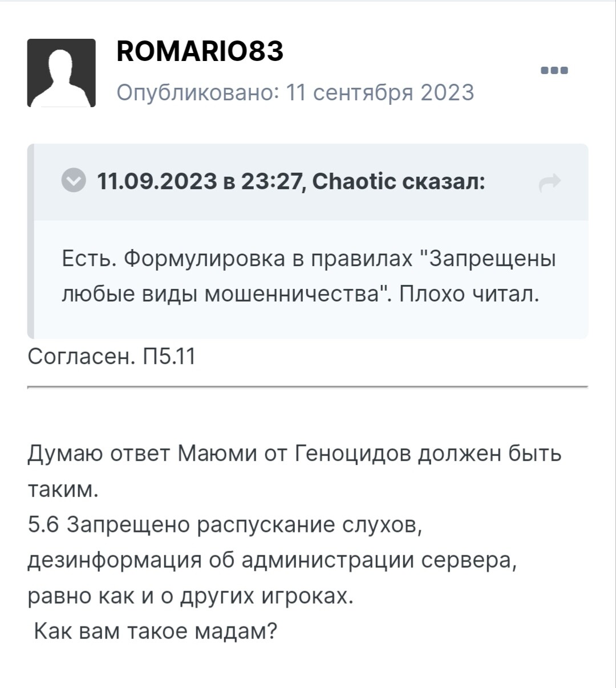Collapse the quote from Chaotic
The width and height of the screenshot is (616, 688).
(x=74, y=181)
